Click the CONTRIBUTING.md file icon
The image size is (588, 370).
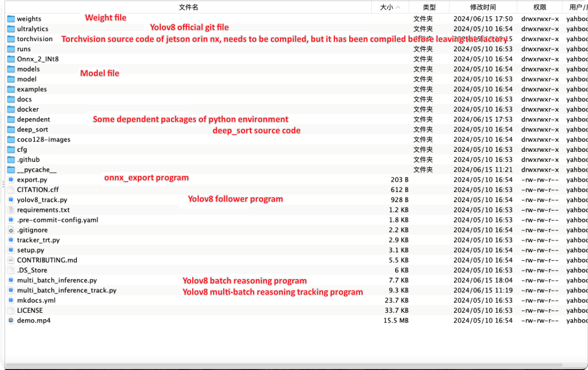(x=11, y=260)
